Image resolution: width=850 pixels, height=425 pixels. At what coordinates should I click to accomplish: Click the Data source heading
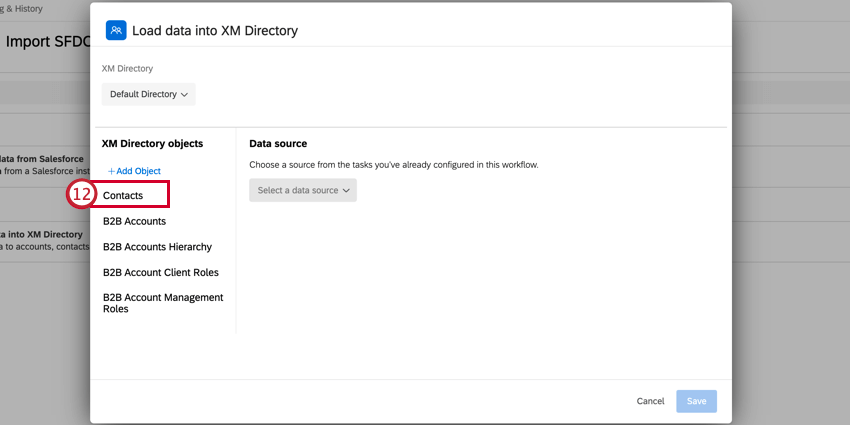[x=278, y=144]
